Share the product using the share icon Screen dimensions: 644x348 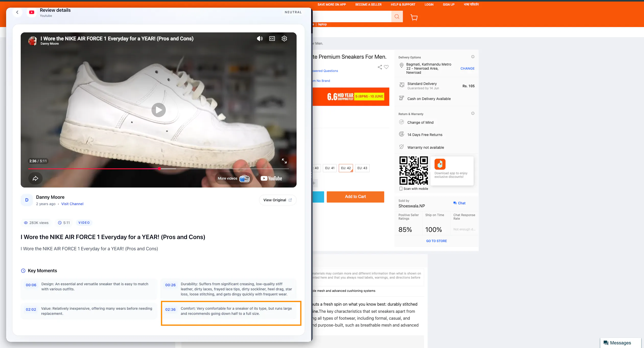[380, 67]
